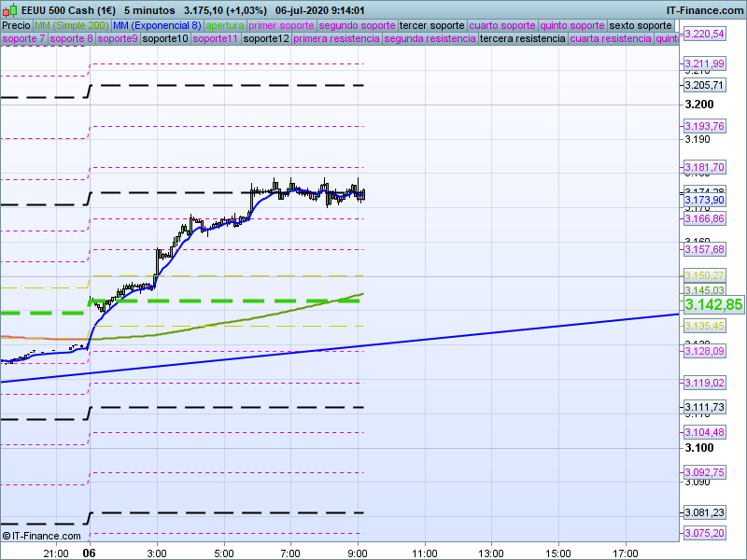The width and height of the screenshot is (747, 560).
Task: Click the yellow 3.150,27 price tag
Action: [x=705, y=275]
